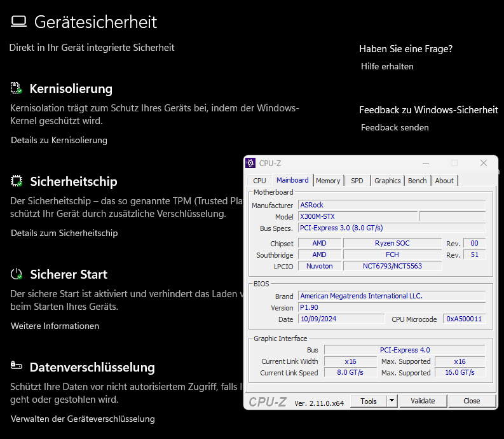Click the Tools button in CPU-Z

[x=369, y=401]
